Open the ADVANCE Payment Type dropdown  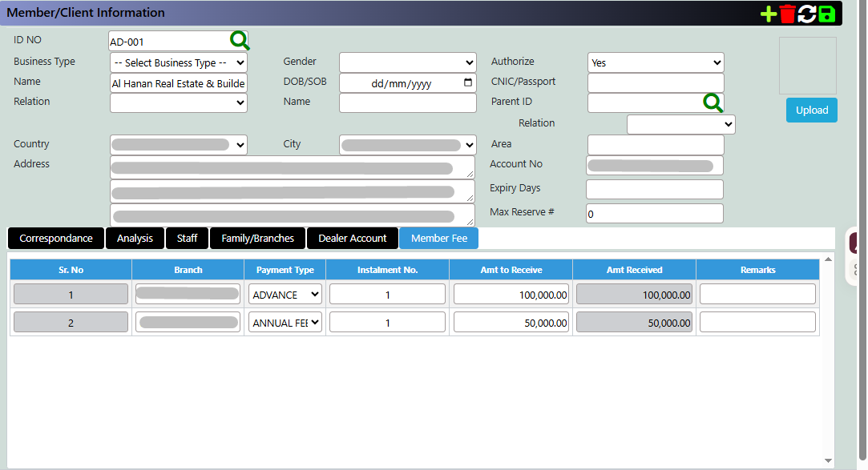point(285,294)
